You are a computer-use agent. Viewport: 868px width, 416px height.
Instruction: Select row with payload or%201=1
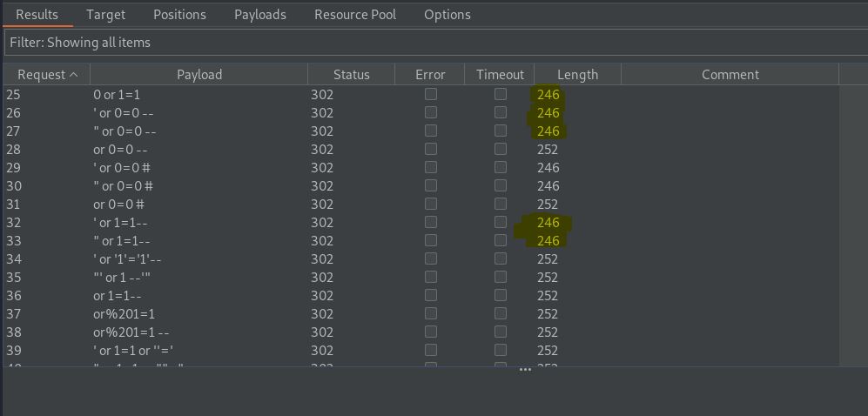[421, 313]
